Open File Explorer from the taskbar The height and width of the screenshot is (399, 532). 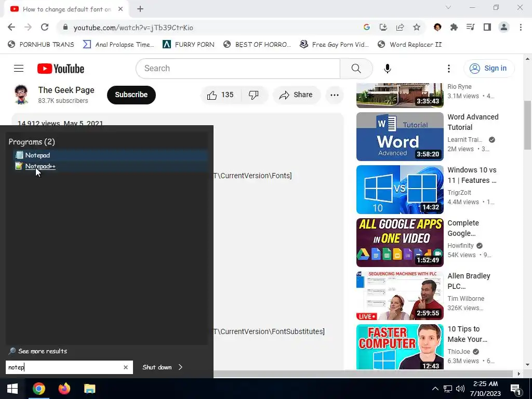click(89, 389)
